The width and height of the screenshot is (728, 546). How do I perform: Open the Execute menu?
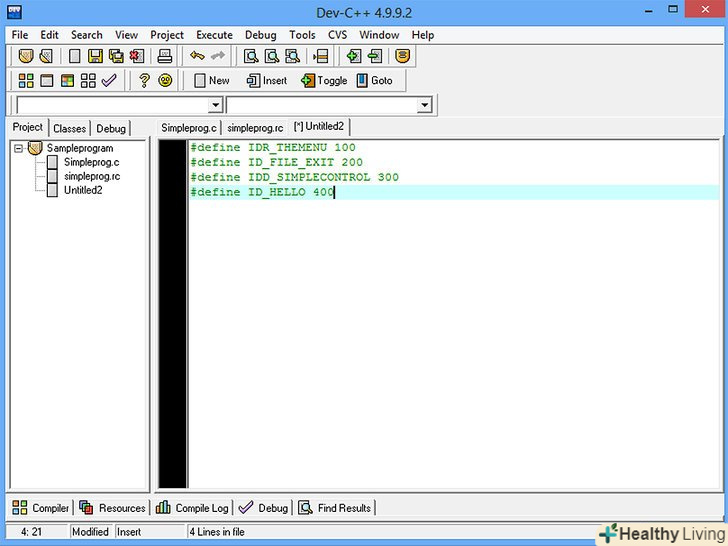click(214, 35)
